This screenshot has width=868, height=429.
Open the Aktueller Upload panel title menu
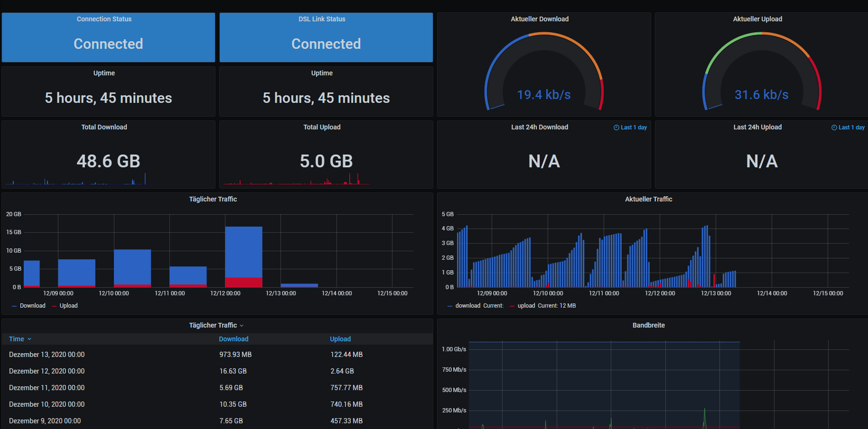click(757, 19)
